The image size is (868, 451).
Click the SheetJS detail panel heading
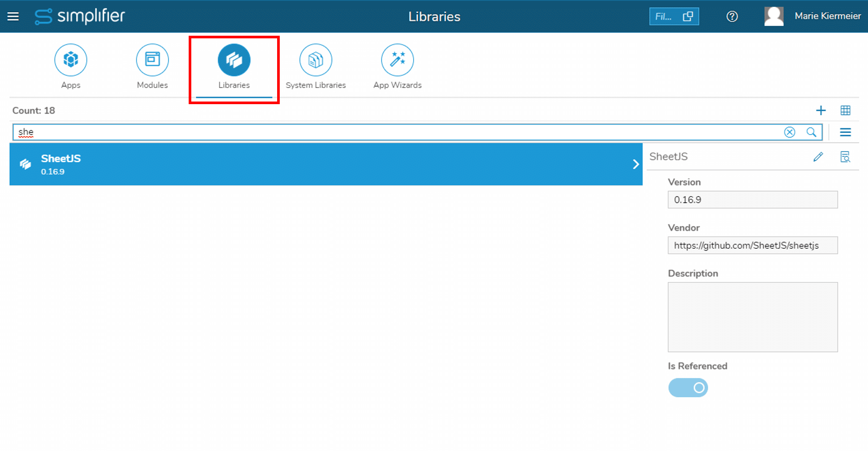click(x=668, y=157)
